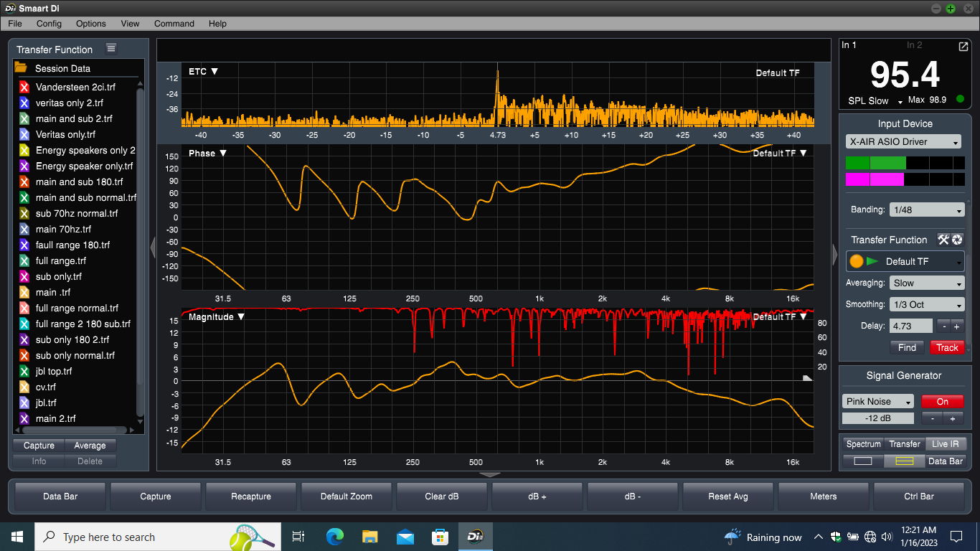
Task: Open the volume control in system tray
Action: [887, 537]
